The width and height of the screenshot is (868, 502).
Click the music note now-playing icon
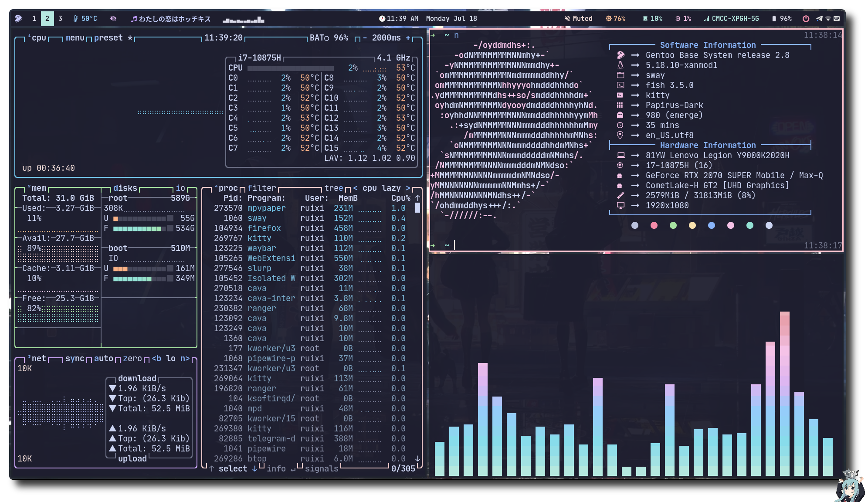pos(134,19)
